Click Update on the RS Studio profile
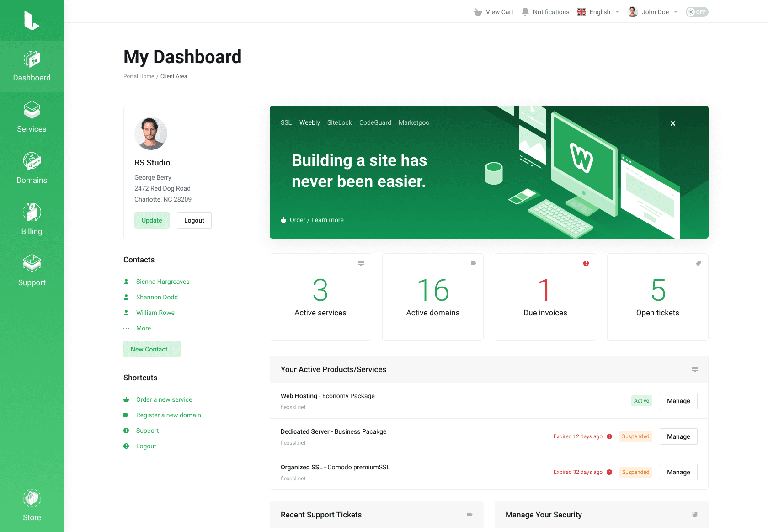Viewport: 768px width, 532px height. tap(152, 220)
